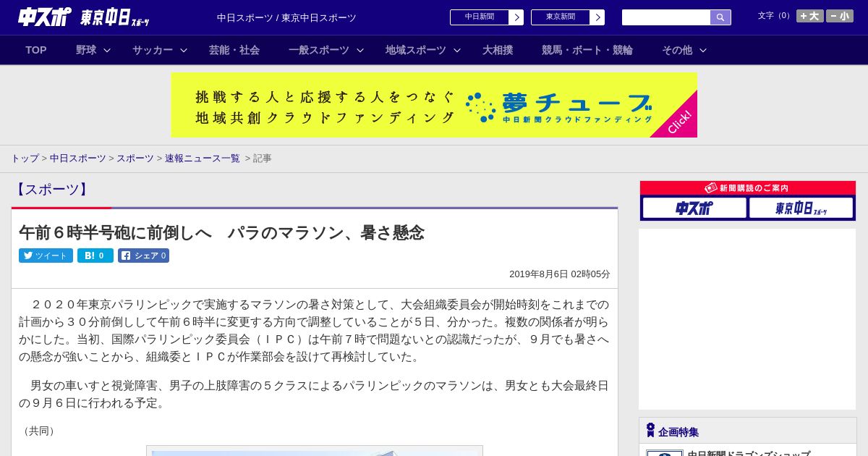The image size is (868, 456).
Task: Click the 中スポ logo in header
Action: 45,17
